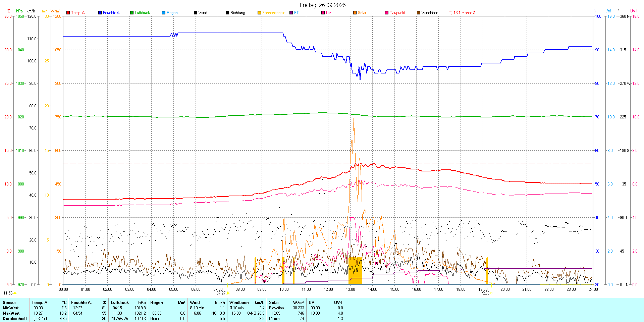Click the Luftdruck column header in table

click(120, 303)
